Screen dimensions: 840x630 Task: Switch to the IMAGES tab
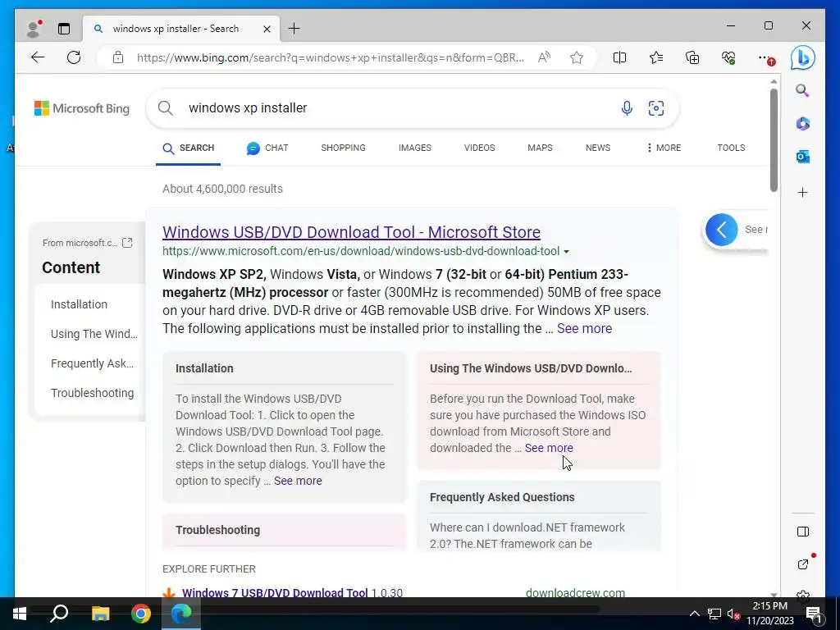pos(414,148)
